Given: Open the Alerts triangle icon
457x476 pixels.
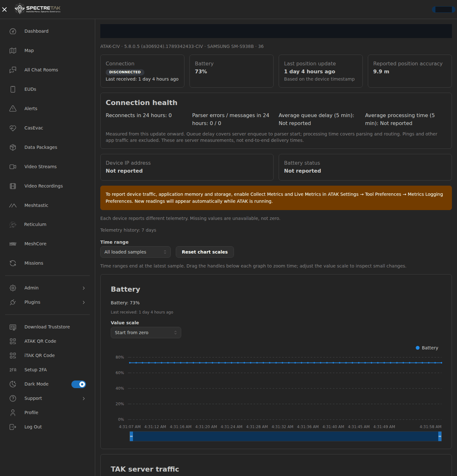Looking at the screenshot, I should (x=13, y=109).
